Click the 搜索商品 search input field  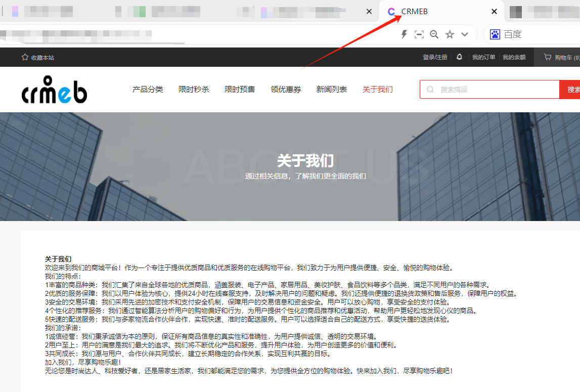point(496,90)
